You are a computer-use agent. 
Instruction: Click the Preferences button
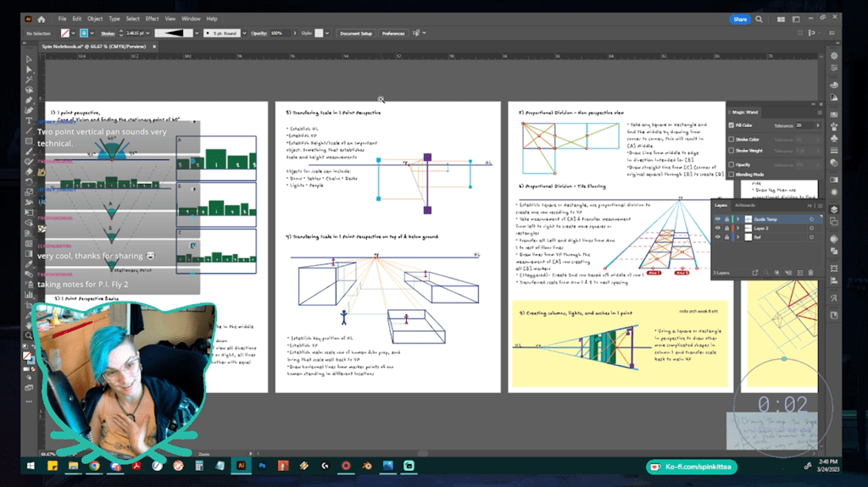[393, 33]
